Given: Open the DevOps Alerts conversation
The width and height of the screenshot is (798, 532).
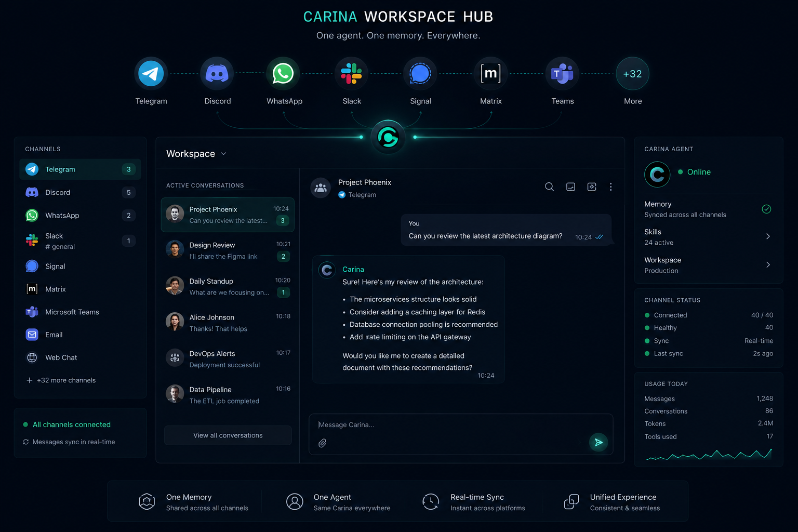Looking at the screenshot, I should click(x=228, y=359).
